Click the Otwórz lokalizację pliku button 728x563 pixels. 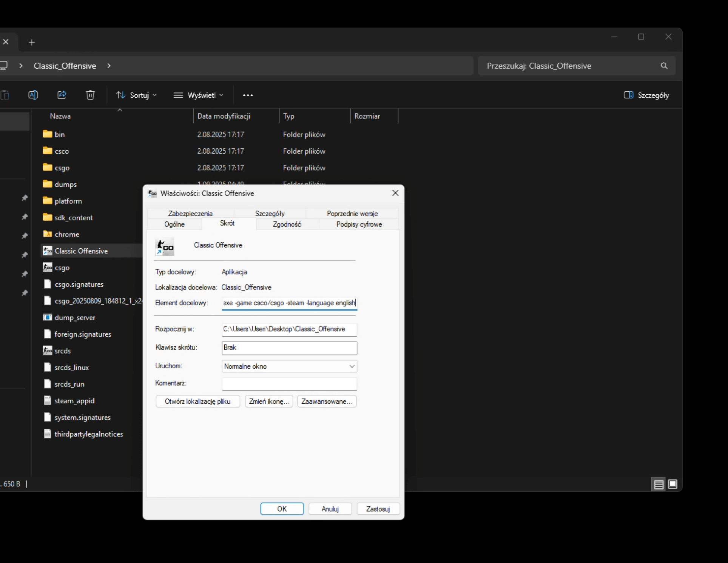click(x=197, y=401)
